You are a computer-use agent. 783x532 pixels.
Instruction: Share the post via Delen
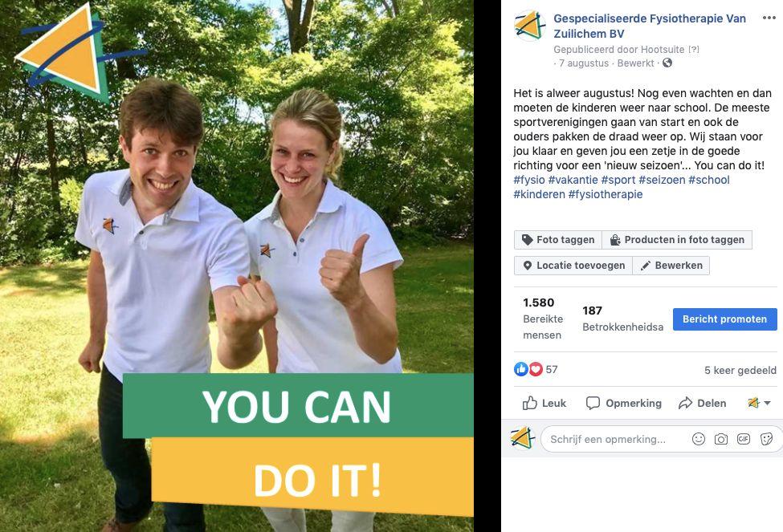point(702,403)
